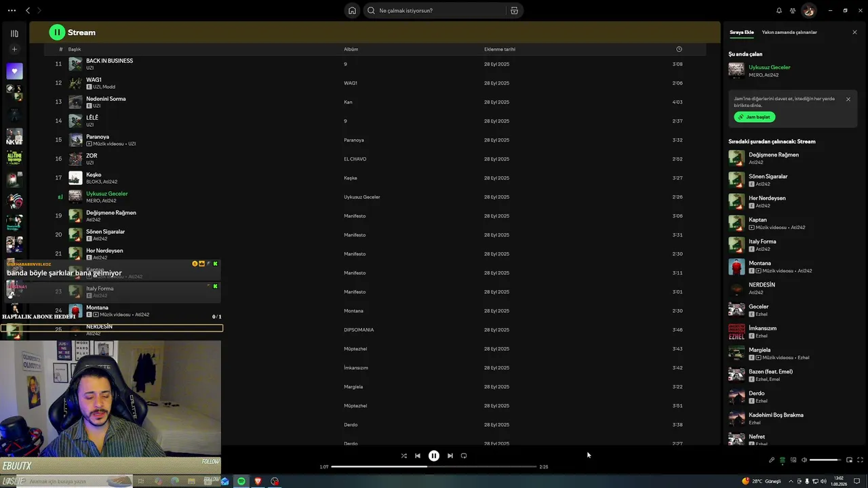Viewport: 868px width, 488px height.
Task: Open Spotify in the Windows taskbar
Action: [241, 481]
